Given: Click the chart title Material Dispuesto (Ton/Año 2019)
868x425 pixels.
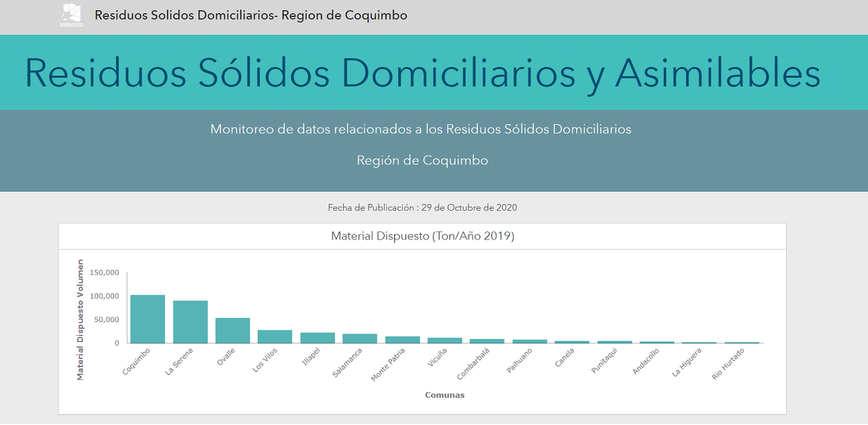Looking at the screenshot, I should coord(422,235).
